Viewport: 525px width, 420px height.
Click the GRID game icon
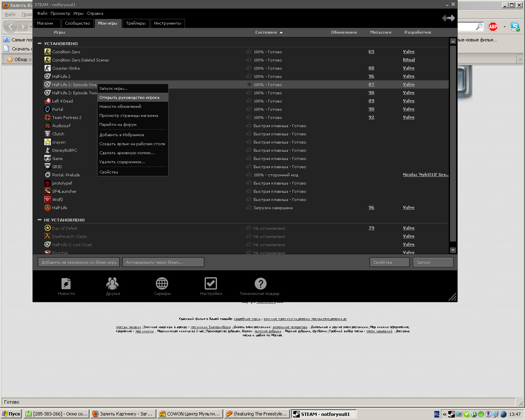click(x=48, y=167)
